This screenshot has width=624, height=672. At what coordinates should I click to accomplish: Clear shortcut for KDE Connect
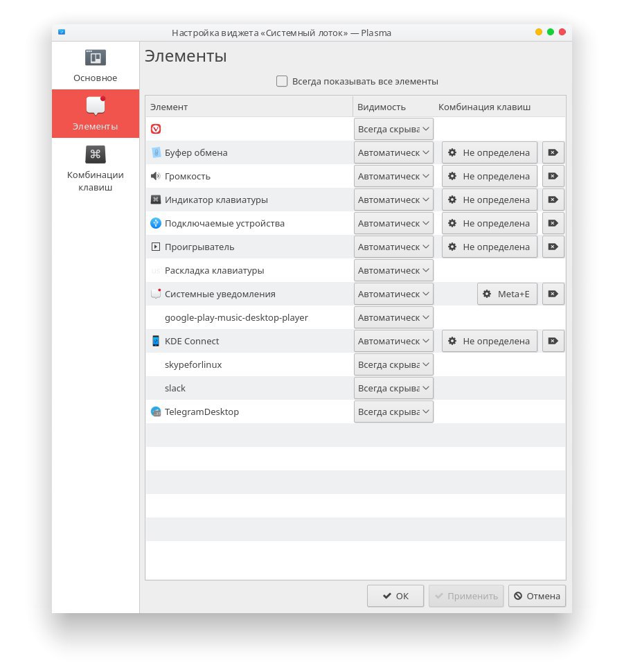(x=553, y=341)
